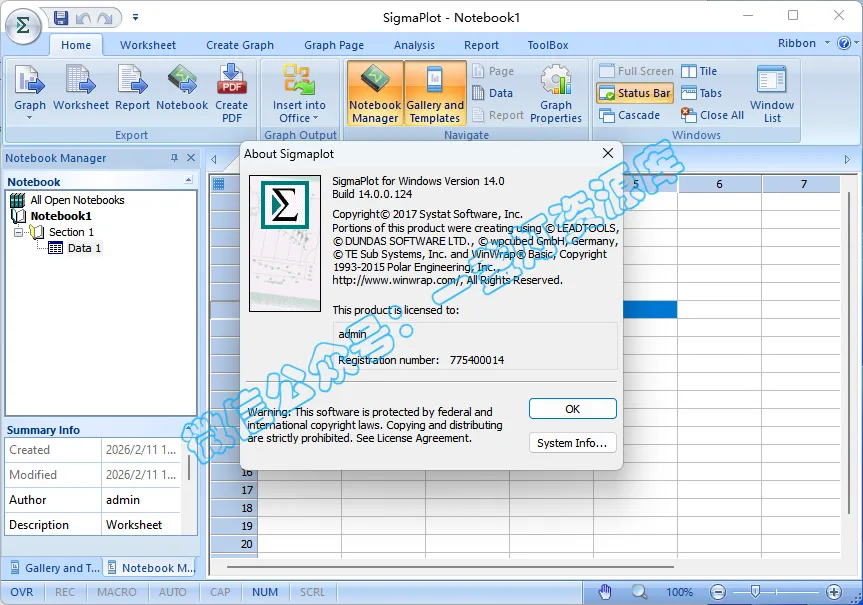Export the Notebook
863x605 pixels.
tap(182, 88)
